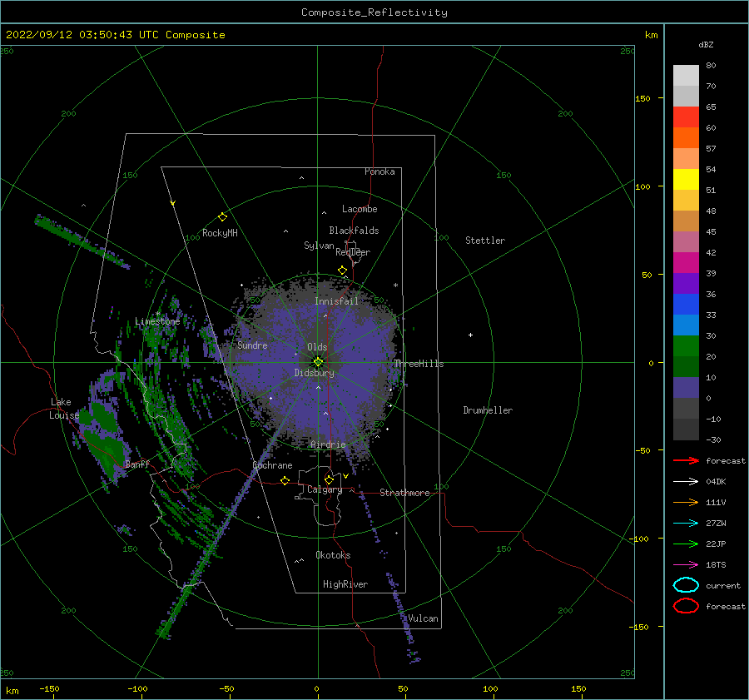Click the Ponoka label
The width and height of the screenshot is (749, 700).
click(x=379, y=171)
